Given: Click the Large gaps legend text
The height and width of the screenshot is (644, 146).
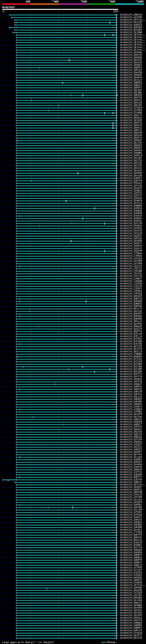Looking at the screenshot, I should pos(10,642).
